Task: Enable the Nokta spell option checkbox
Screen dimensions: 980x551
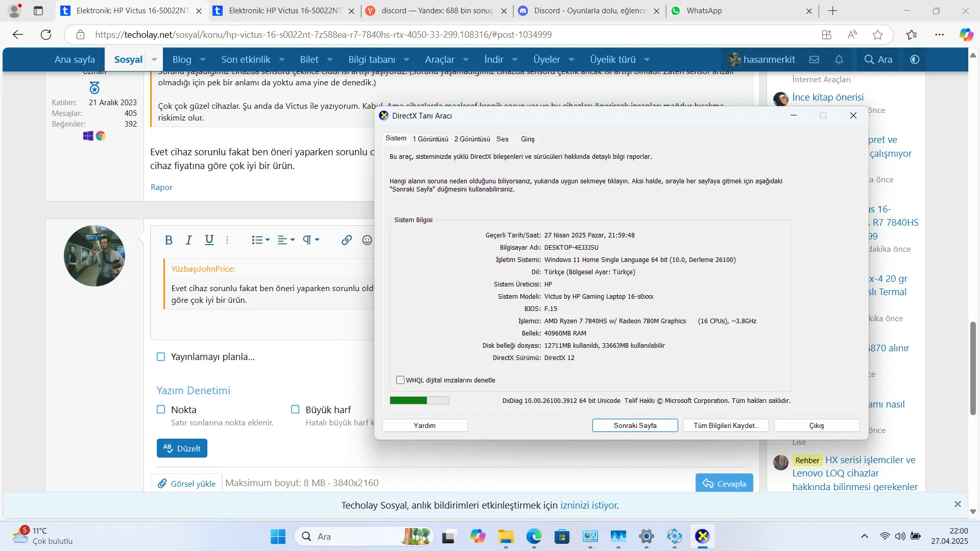Action: coord(161,410)
